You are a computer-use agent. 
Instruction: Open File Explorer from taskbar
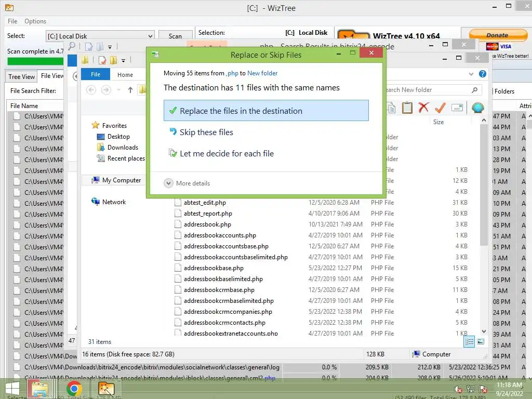(x=40, y=389)
